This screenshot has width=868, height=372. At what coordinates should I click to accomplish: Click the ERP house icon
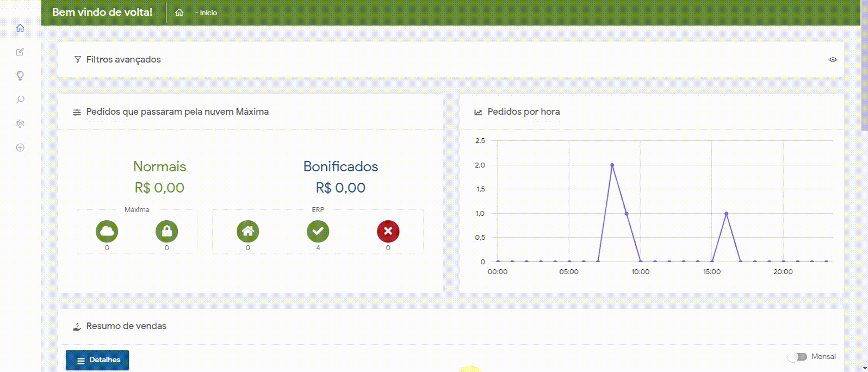point(248,231)
